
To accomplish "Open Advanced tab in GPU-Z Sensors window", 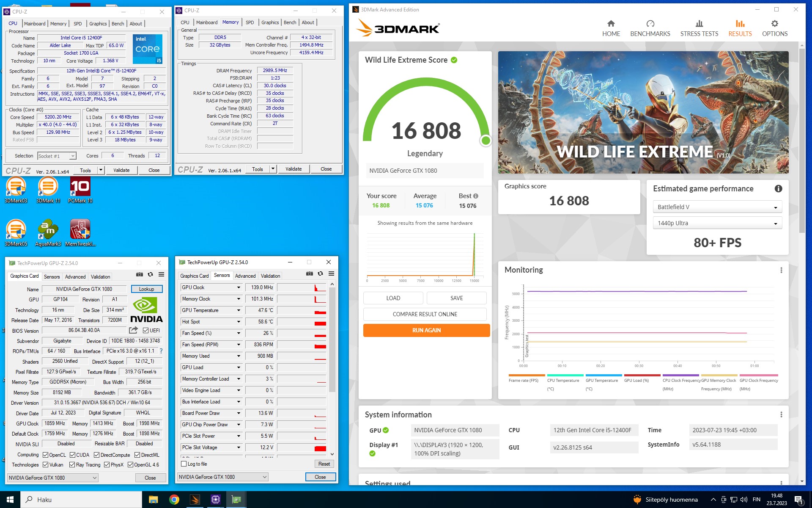I will pyautogui.click(x=245, y=276).
